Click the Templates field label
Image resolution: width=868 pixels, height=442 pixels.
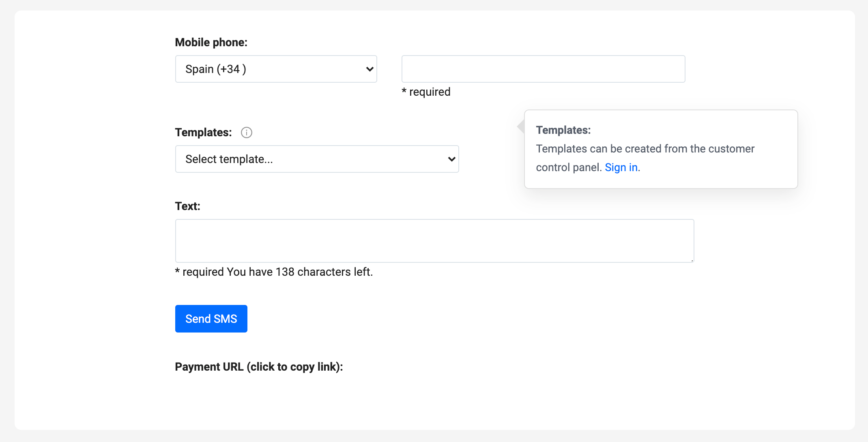(x=203, y=133)
